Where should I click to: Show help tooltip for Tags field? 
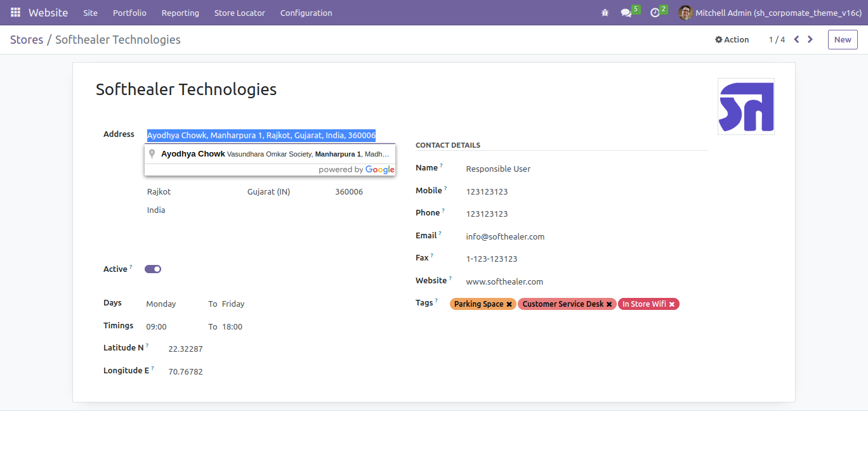(437, 300)
